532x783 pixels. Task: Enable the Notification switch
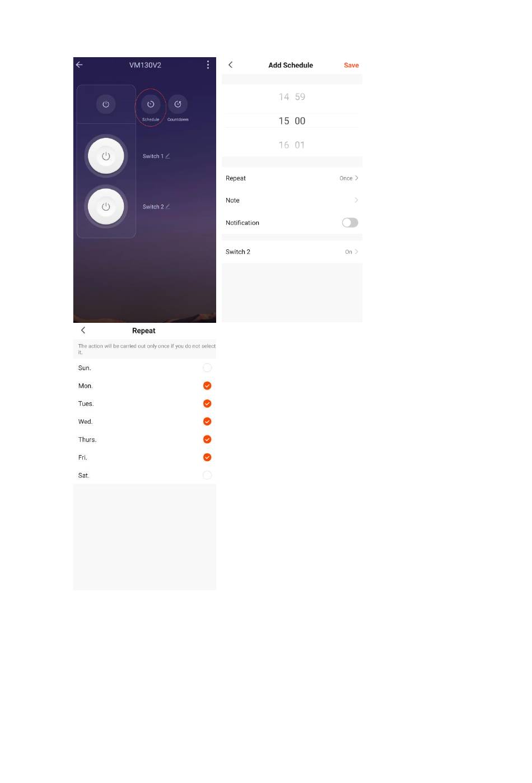coord(350,223)
